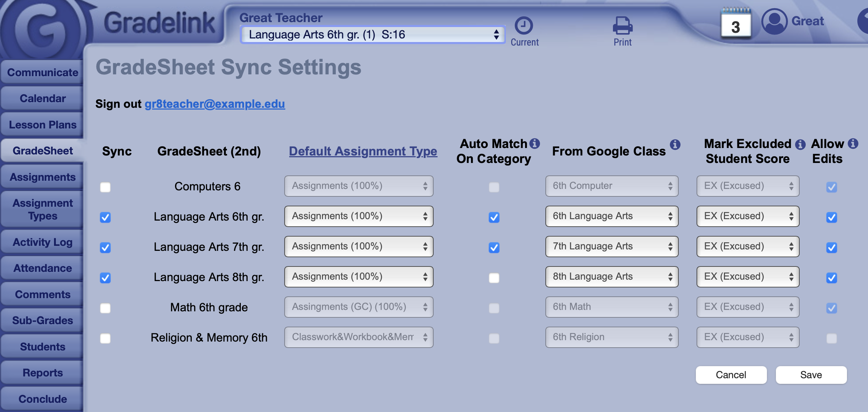Open the Default Assignment Type header link
The width and height of the screenshot is (868, 412).
pyautogui.click(x=363, y=151)
